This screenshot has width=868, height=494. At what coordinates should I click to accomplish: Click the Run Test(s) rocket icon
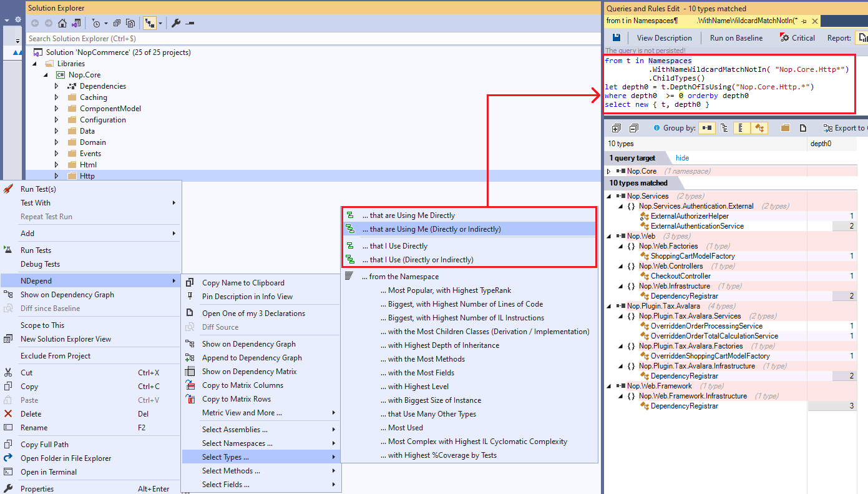pyautogui.click(x=8, y=189)
